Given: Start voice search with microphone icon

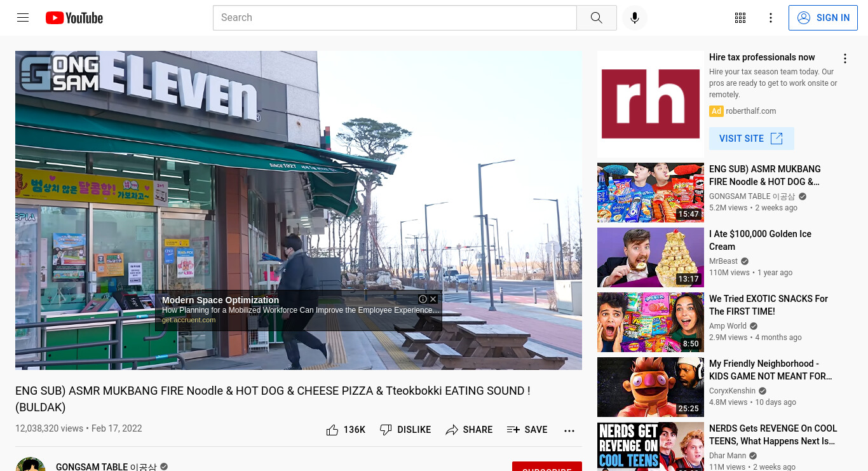Looking at the screenshot, I should (x=635, y=18).
